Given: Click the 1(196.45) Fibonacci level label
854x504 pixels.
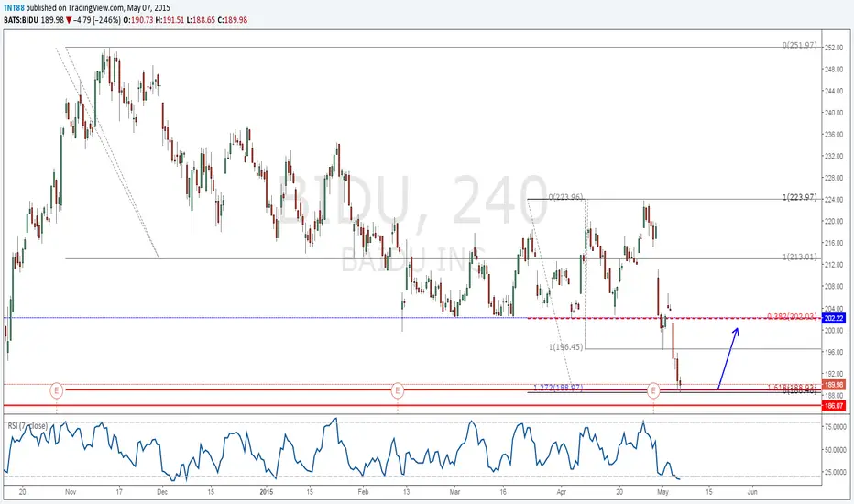Looking at the screenshot, I should [565, 346].
